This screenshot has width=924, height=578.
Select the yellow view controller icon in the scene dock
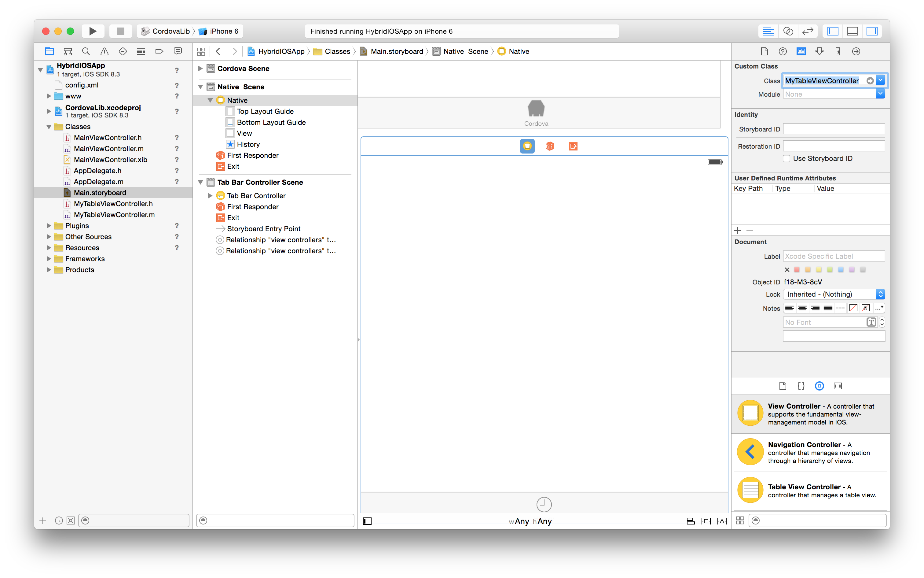[527, 146]
